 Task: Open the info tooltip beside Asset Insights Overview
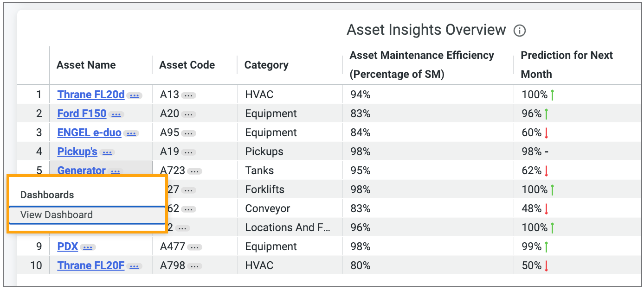(520, 31)
